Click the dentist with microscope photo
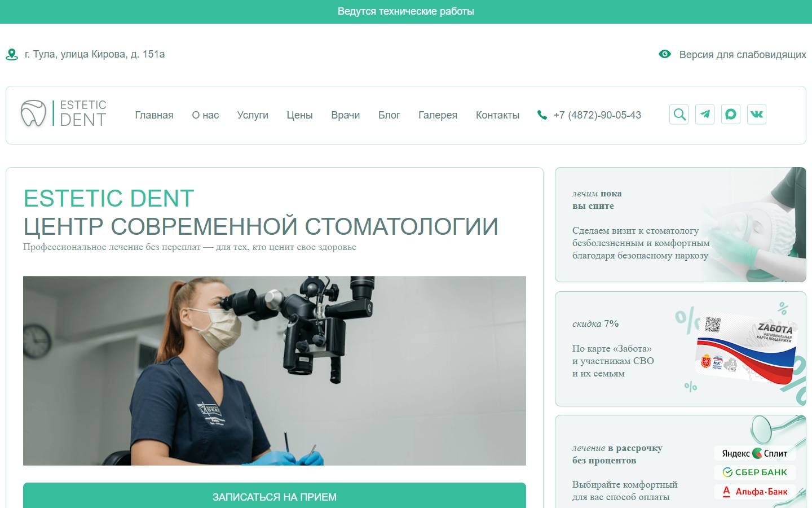The width and height of the screenshot is (812, 508). click(275, 371)
